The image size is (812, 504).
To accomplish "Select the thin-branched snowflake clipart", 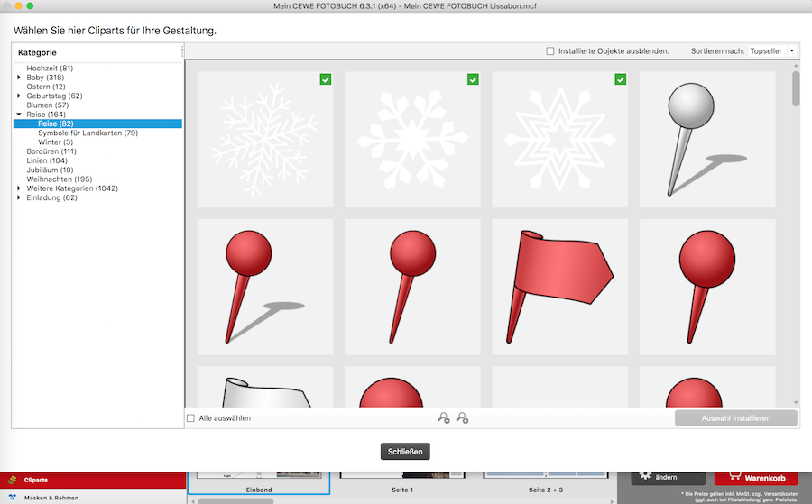I will point(265,140).
